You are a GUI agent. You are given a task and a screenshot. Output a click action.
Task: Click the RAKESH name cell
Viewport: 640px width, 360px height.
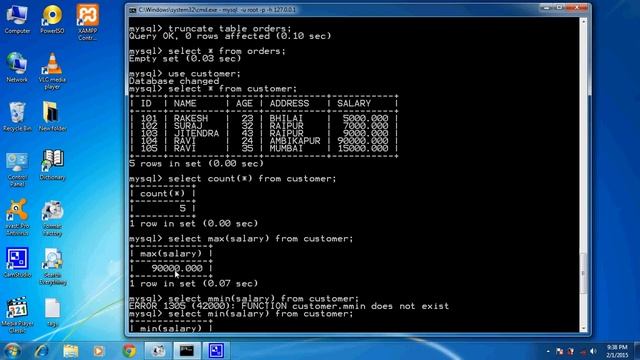(191, 118)
